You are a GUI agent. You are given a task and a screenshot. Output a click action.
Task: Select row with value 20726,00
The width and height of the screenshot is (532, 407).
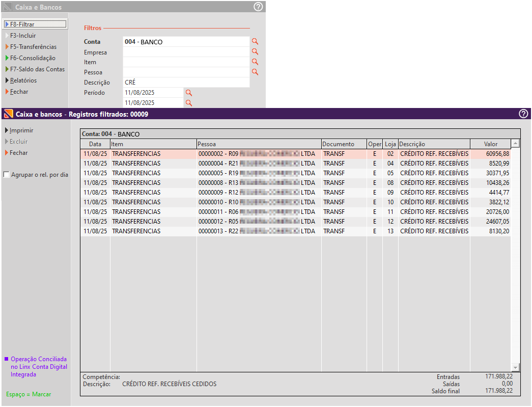click(295, 212)
